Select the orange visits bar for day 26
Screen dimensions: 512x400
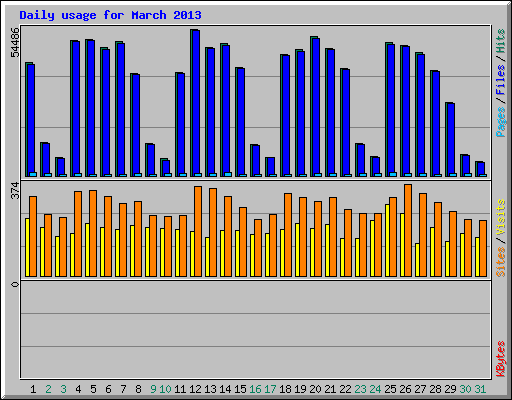click(x=408, y=230)
